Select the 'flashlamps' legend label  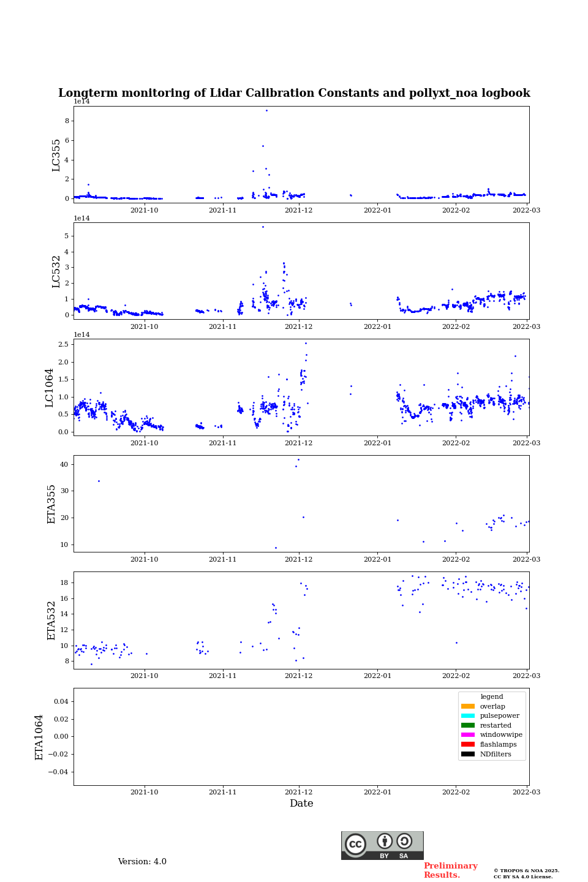click(499, 744)
